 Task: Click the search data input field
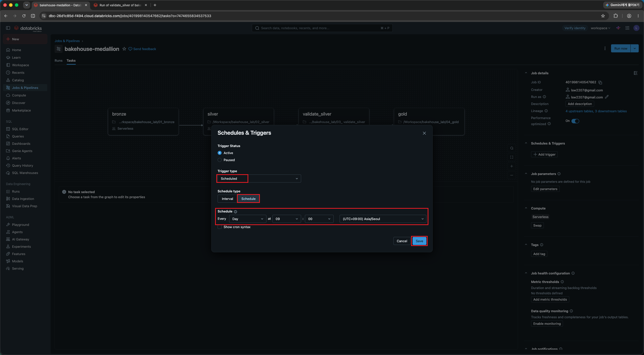tap(322, 28)
